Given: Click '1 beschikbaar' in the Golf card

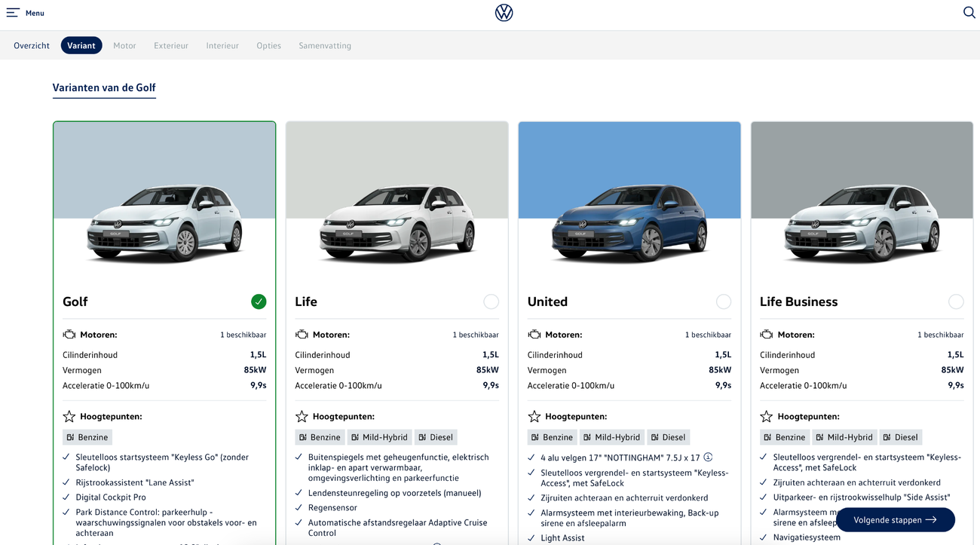Looking at the screenshot, I should click(243, 335).
